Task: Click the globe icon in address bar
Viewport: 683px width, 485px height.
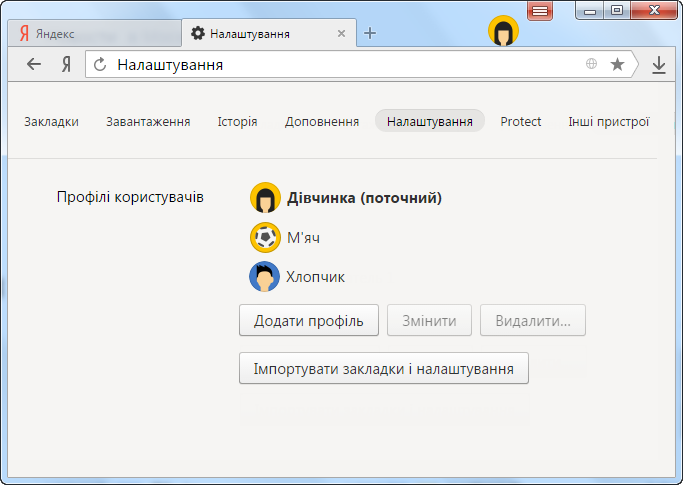Action: click(591, 64)
